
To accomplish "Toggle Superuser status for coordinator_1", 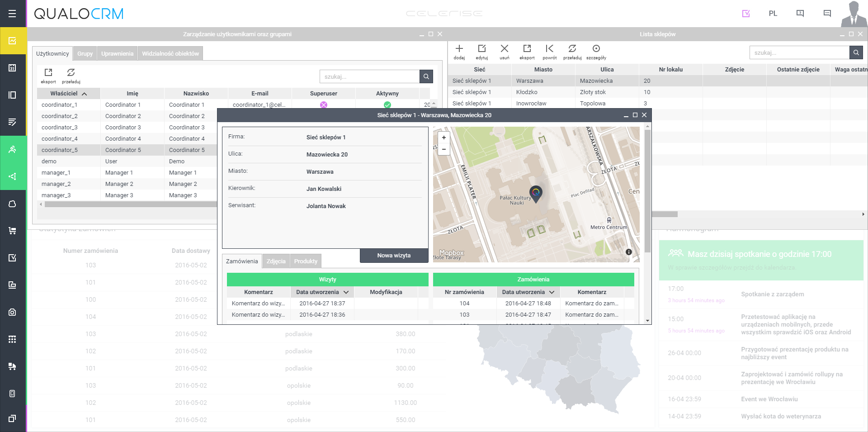I will (x=324, y=105).
